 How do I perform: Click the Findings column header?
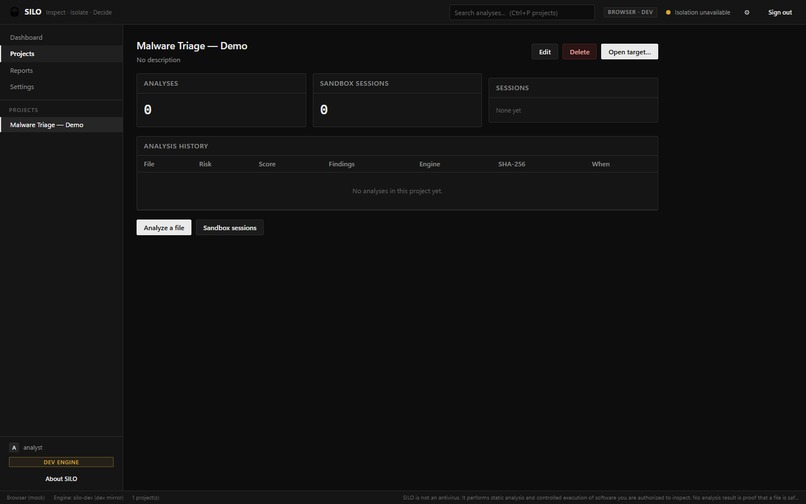pyautogui.click(x=341, y=164)
